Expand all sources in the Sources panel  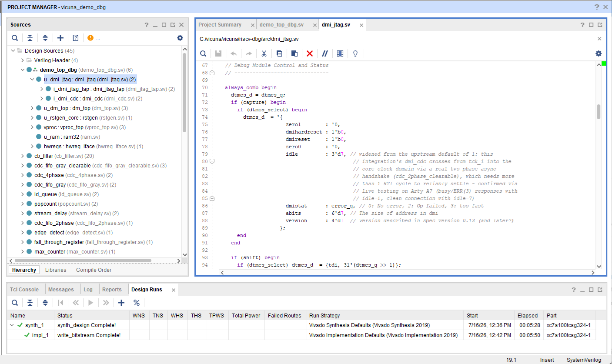[45, 38]
